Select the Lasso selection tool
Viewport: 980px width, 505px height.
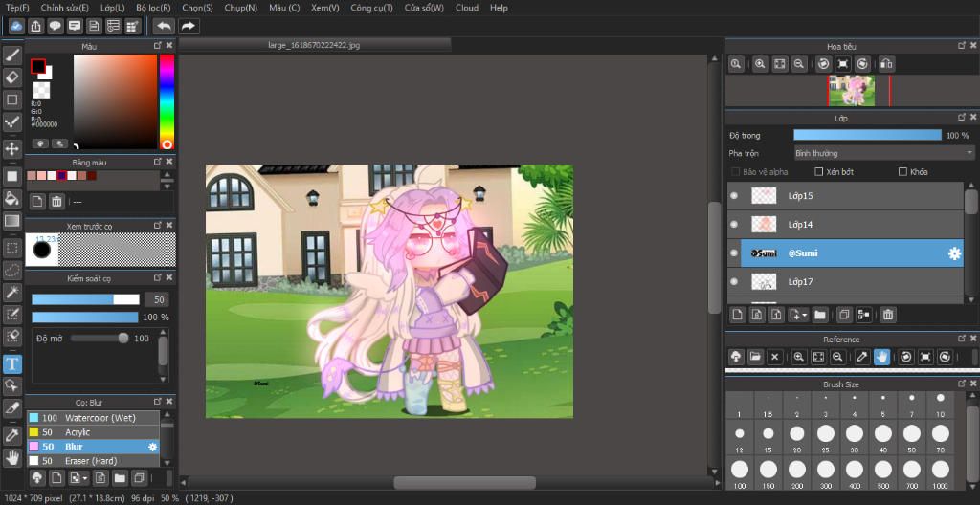(11, 270)
